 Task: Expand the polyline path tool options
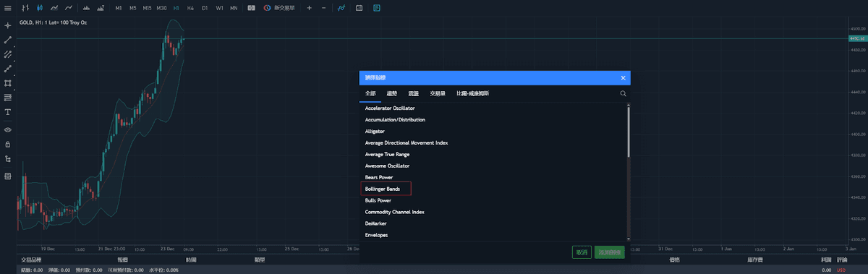pyautogui.click(x=8, y=69)
